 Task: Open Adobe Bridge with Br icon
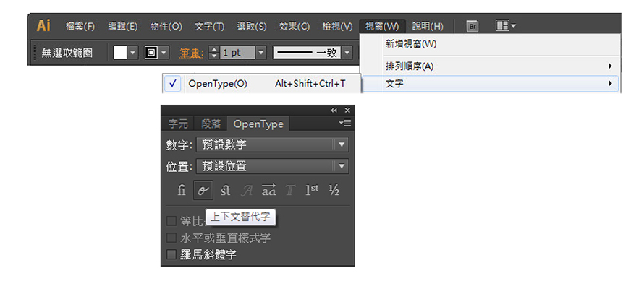(473, 27)
